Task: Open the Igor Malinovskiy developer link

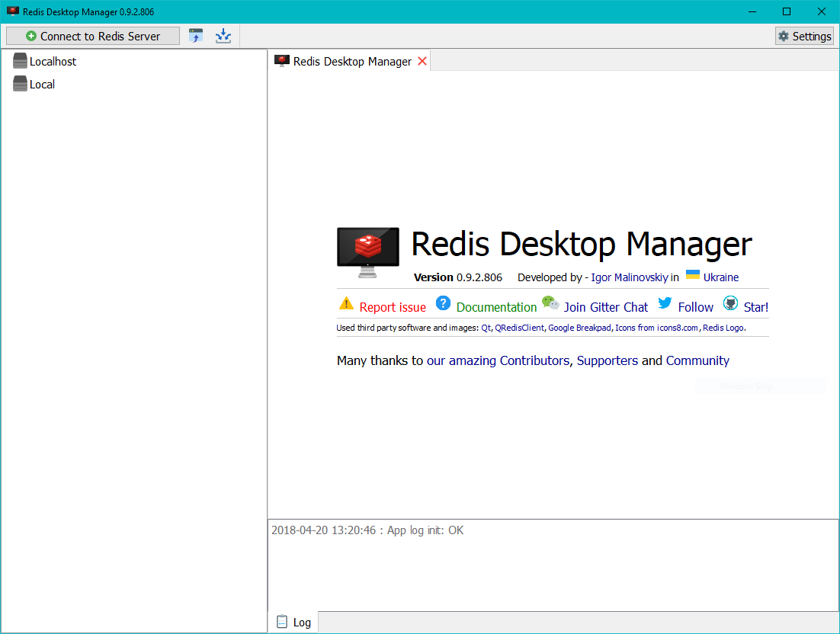Action: coord(630,277)
